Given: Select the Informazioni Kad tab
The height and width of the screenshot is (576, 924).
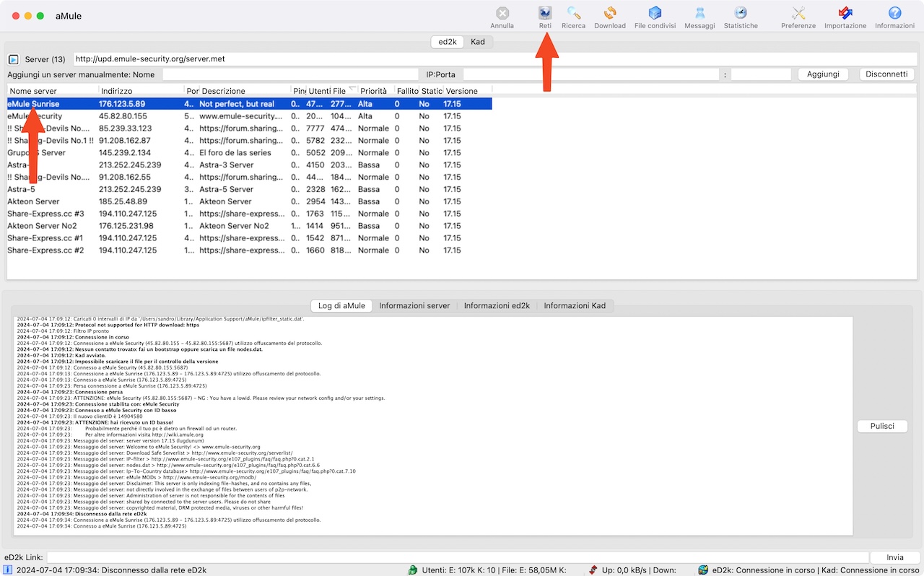Looking at the screenshot, I should (575, 306).
